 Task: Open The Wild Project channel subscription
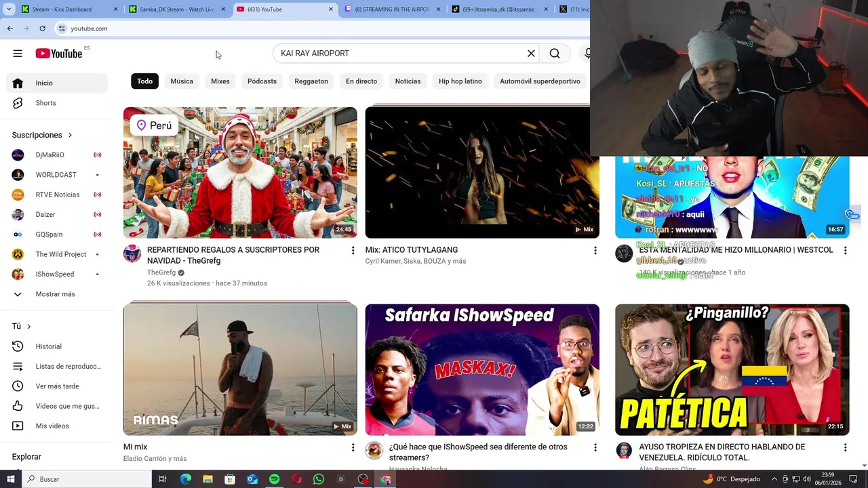click(57, 254)
